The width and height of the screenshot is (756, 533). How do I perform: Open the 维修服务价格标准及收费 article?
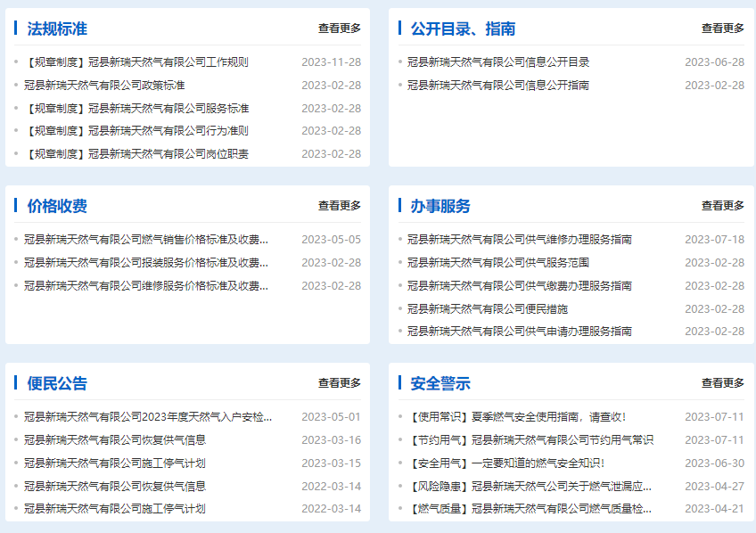coord(146,286)
